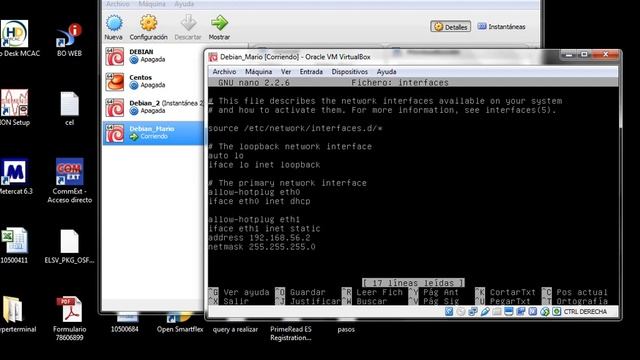Screen dimensions: 640x360
Task: Click the keyboard capture green arrow icon
Action: coord(556,312)
